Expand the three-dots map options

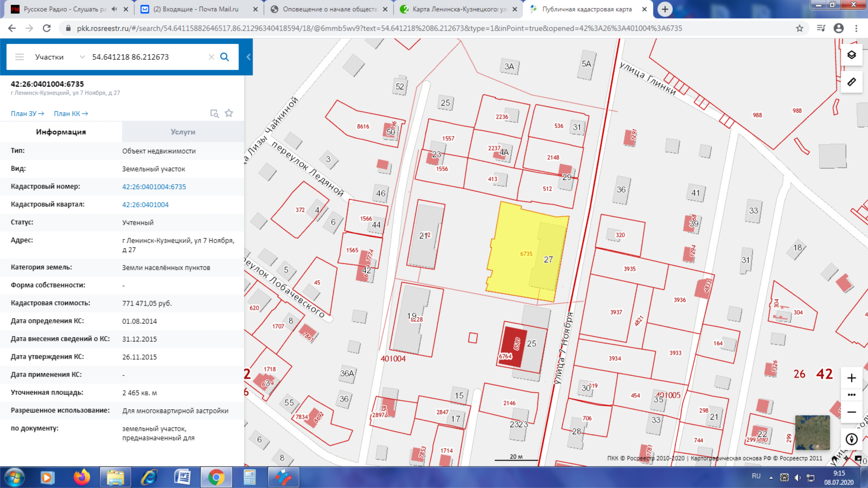tap(851, 395)
